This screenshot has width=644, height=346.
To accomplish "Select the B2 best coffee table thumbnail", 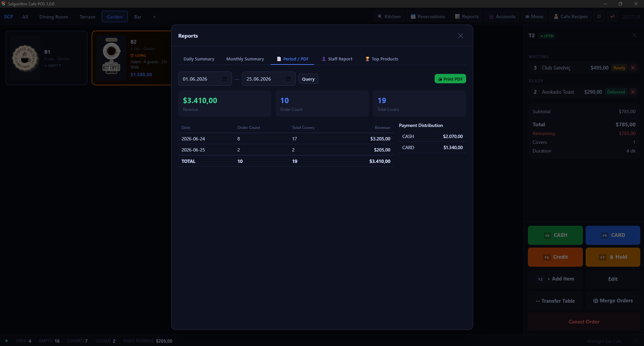I will tap(111, 58).
